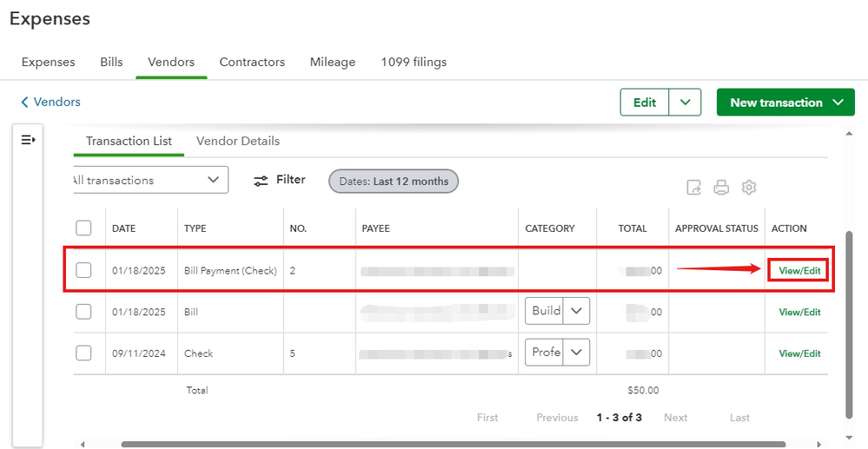Click the Filter sliders icon

tap(261, 181)
